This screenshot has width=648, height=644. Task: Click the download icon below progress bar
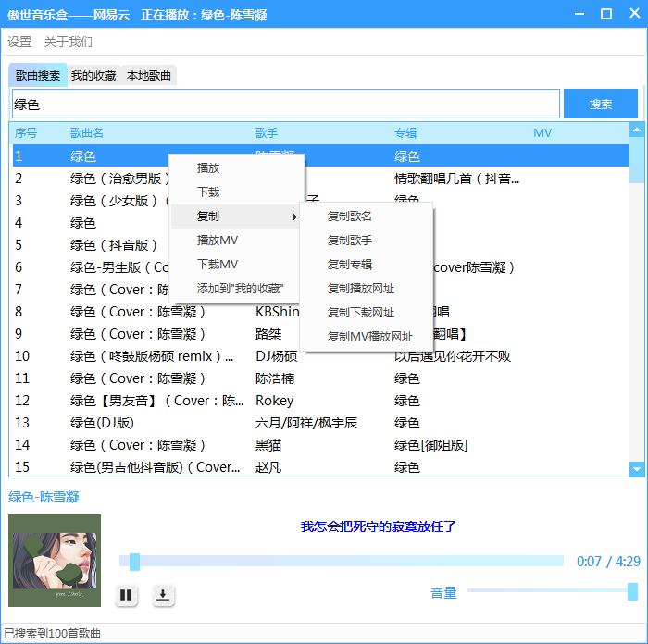coord(163,595)
